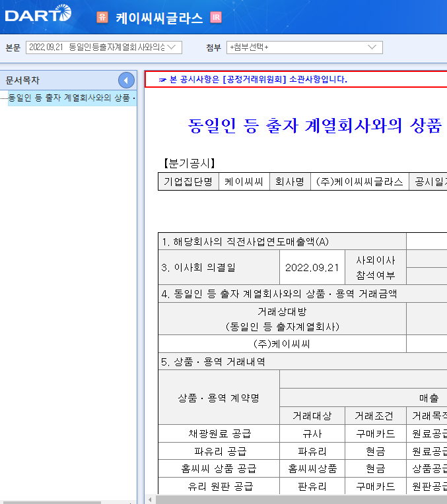Open the 본문 document dropdown
Screen dimensions: 447x504
[x=104, y=47]
